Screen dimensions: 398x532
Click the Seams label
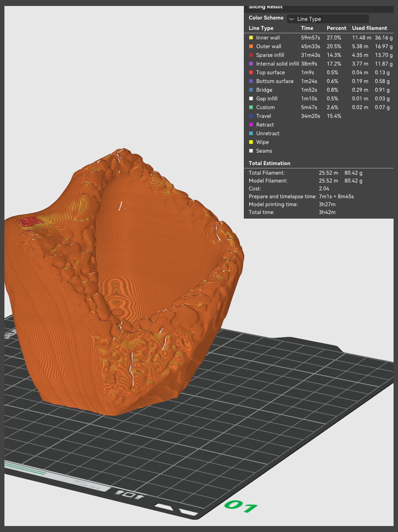tap(264, 151)
